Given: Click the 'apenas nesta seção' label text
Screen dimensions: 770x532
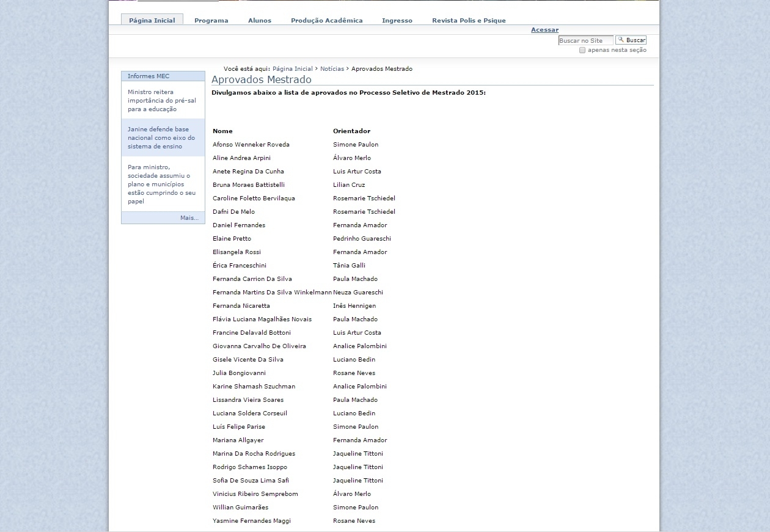Looking at the screenshot, I should click(617, 50).
